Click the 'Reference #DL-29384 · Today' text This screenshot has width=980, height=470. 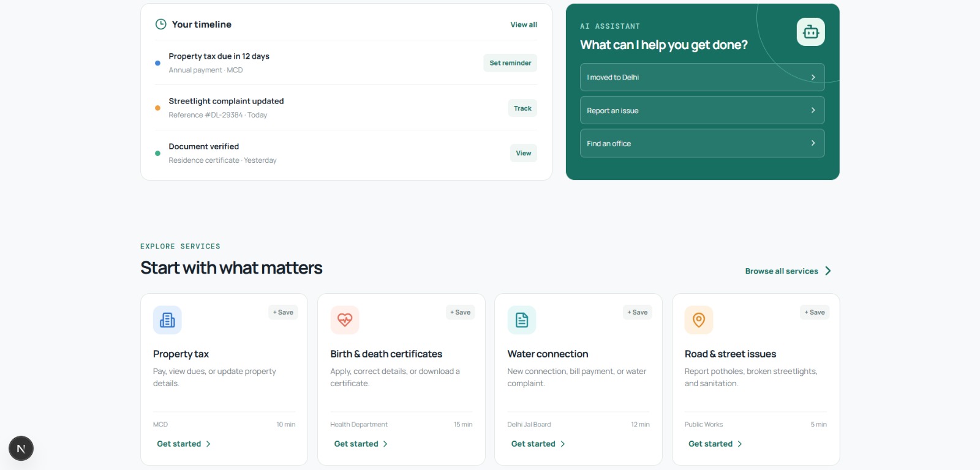tap(218, 115)
